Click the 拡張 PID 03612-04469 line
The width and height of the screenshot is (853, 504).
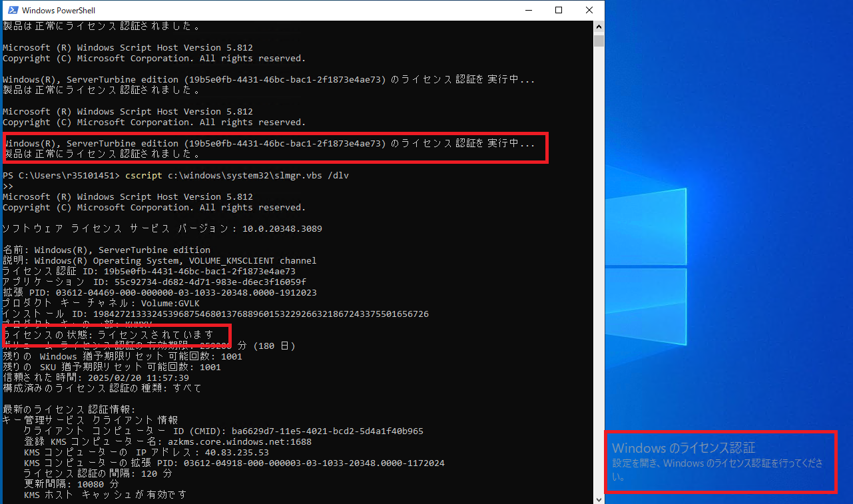(x=160, y=293)
